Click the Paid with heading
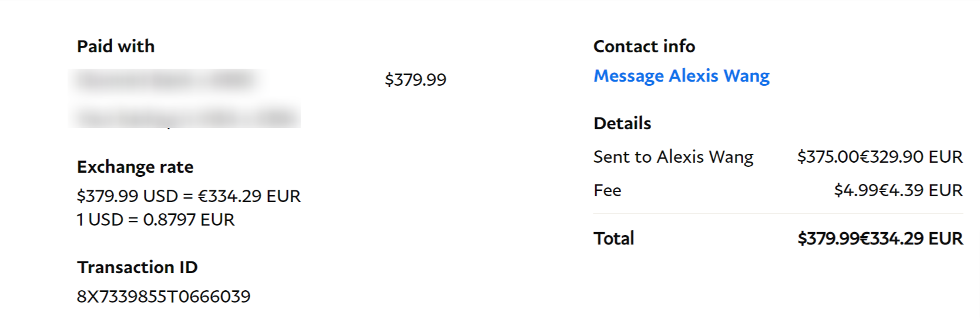 tap(115, 46)
